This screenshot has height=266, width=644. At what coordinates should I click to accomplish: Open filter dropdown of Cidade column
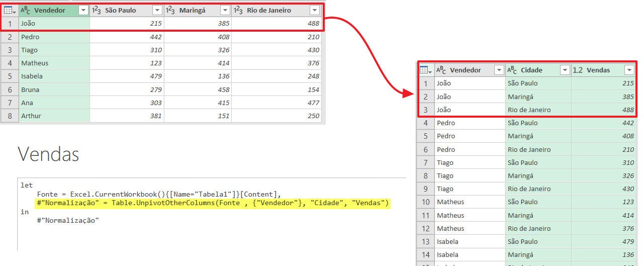pyautogui.click(x=565, y=70)
